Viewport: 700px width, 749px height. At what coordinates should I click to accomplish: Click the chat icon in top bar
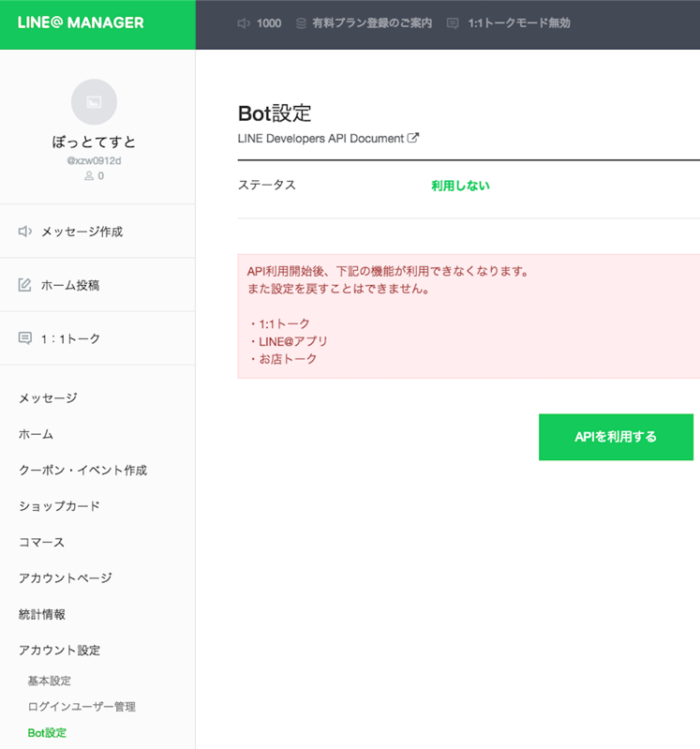coord(453,22)
